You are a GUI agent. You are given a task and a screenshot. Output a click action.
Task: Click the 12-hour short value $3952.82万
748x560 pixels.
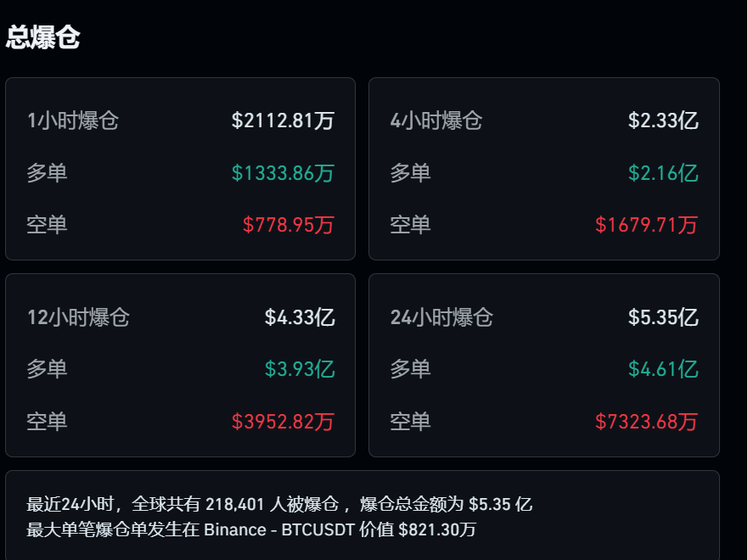point(283,422)
